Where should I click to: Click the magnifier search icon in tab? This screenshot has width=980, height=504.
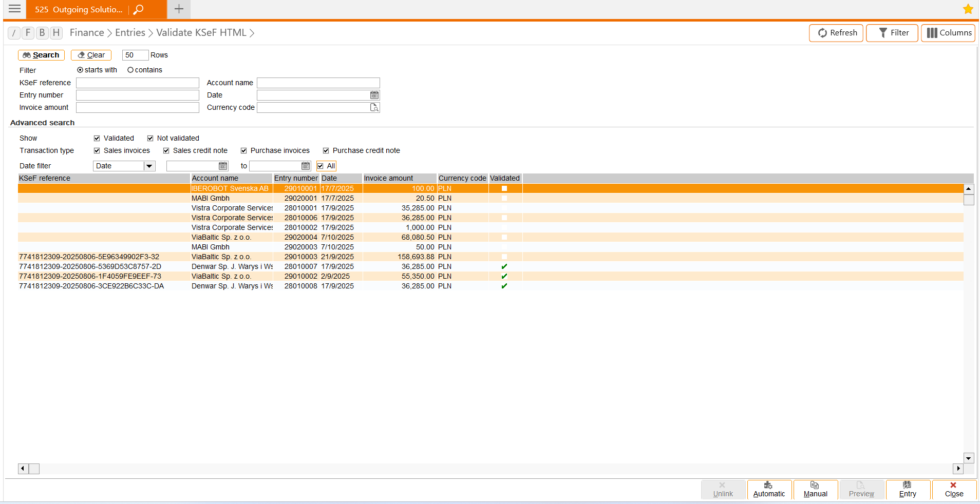tap(138, 9)
